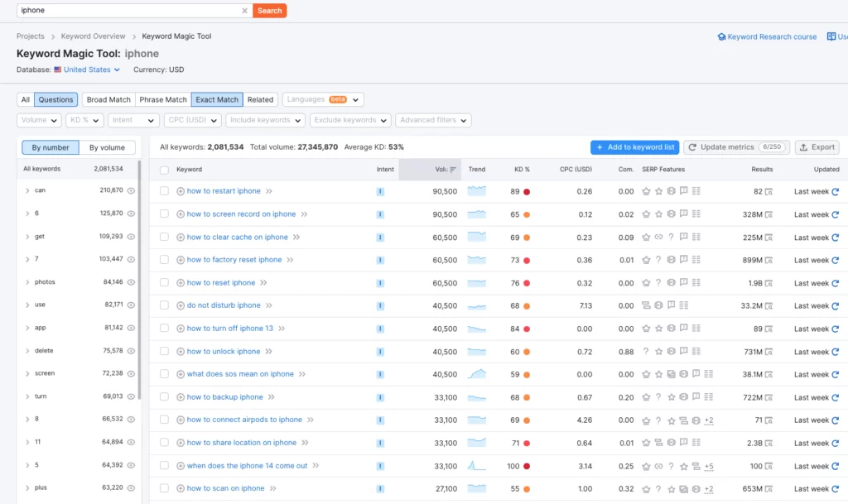
Task: Open the Intent filter dropdown
Action: click(x=133, y=120)
